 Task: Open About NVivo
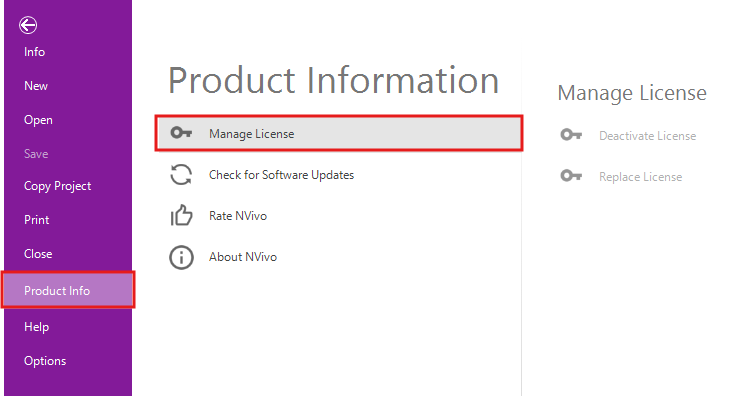243,257
